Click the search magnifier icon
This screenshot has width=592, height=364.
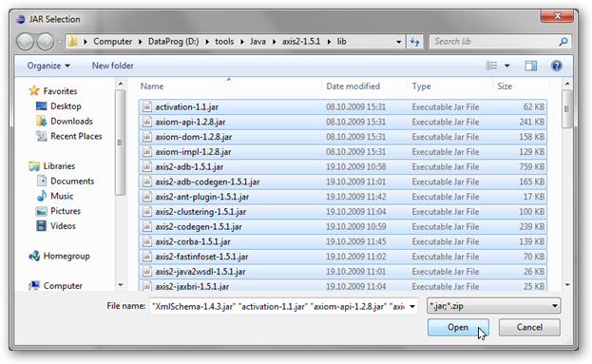(563, 42)
